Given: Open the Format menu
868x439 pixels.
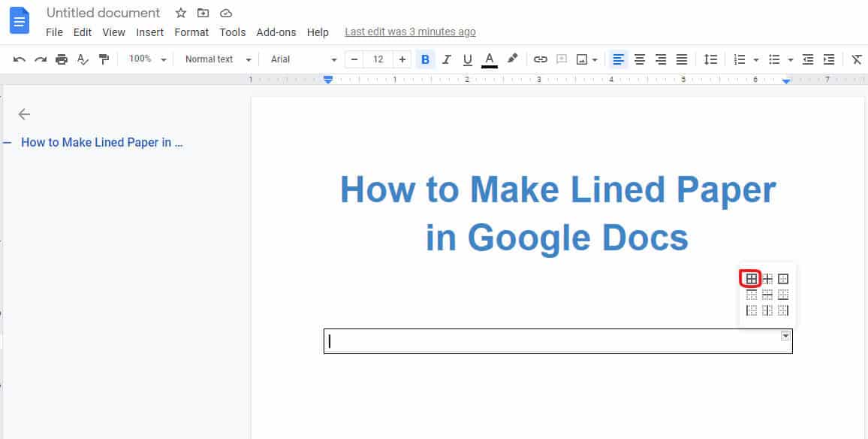Looking at the screenshot, I should [191, 32].
